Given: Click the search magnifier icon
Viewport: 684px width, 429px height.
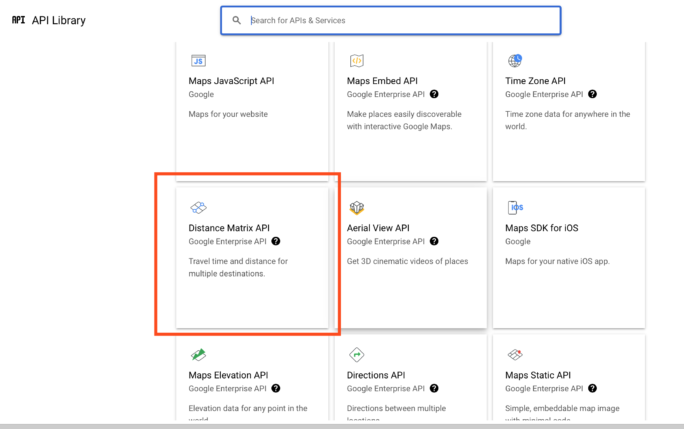Looking at the screenshot, I should pos(237,20).
